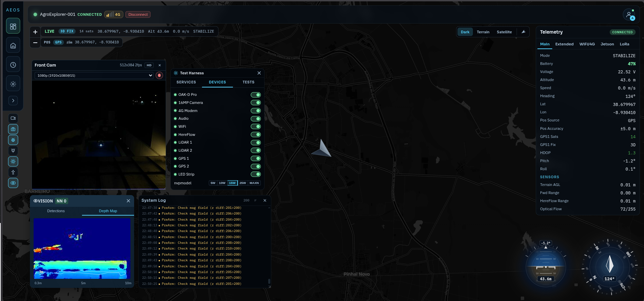Viewport: 644px width, 301px height.
Task: Toggle HD mode on Front Cam
Action: (149, 65)
